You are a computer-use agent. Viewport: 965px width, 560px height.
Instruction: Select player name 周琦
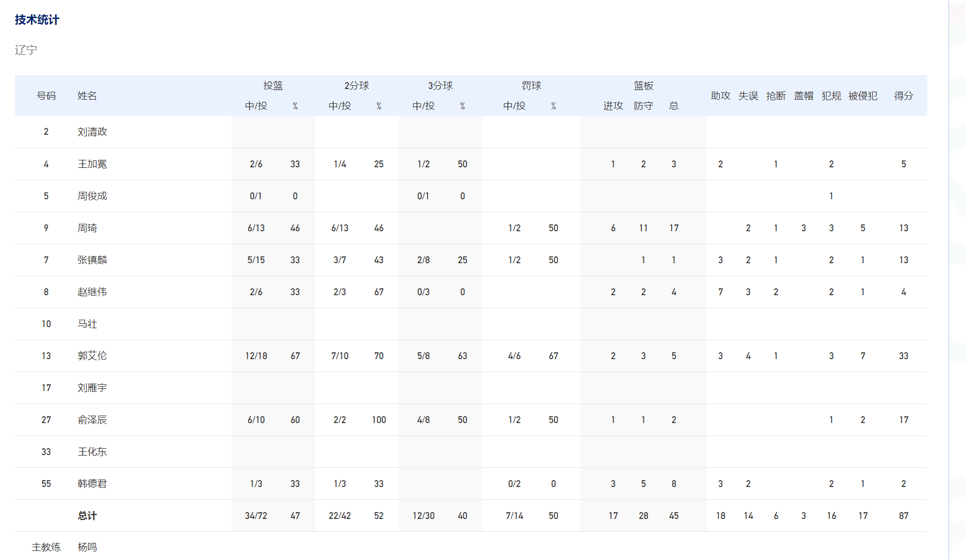[x=87, y=228]
